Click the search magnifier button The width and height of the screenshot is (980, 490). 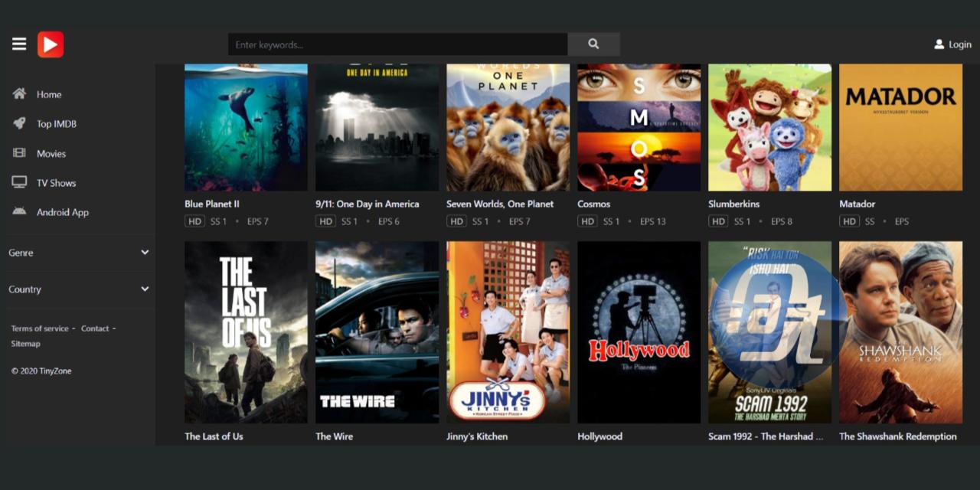[x=593, y=44]
